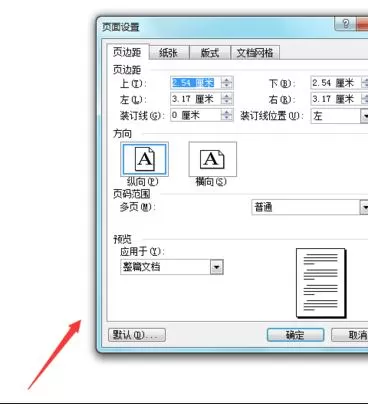Click the 左 margin input field
368x410 pixels.
[196, 99]
